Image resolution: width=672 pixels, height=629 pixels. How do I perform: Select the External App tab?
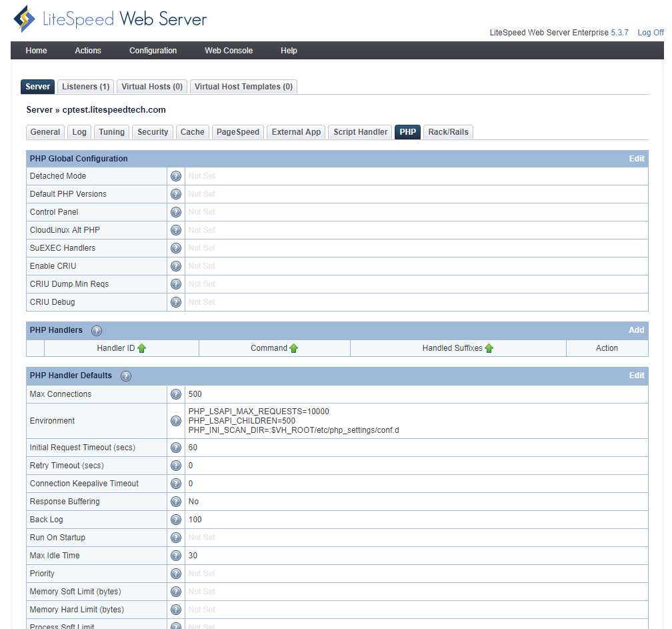coord(296,132)
